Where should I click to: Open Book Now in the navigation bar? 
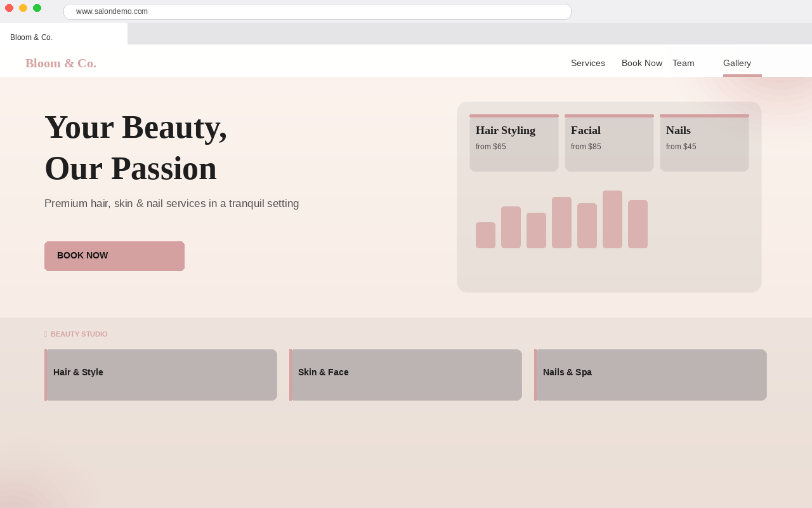[x=642, y=63]
